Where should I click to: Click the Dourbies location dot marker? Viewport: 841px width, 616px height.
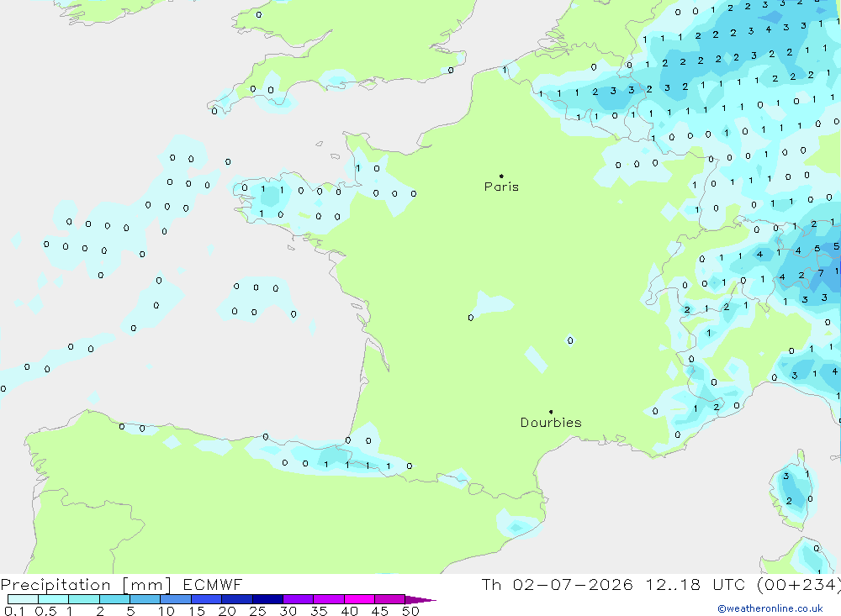pyautogui.click(x=551, y=412)
